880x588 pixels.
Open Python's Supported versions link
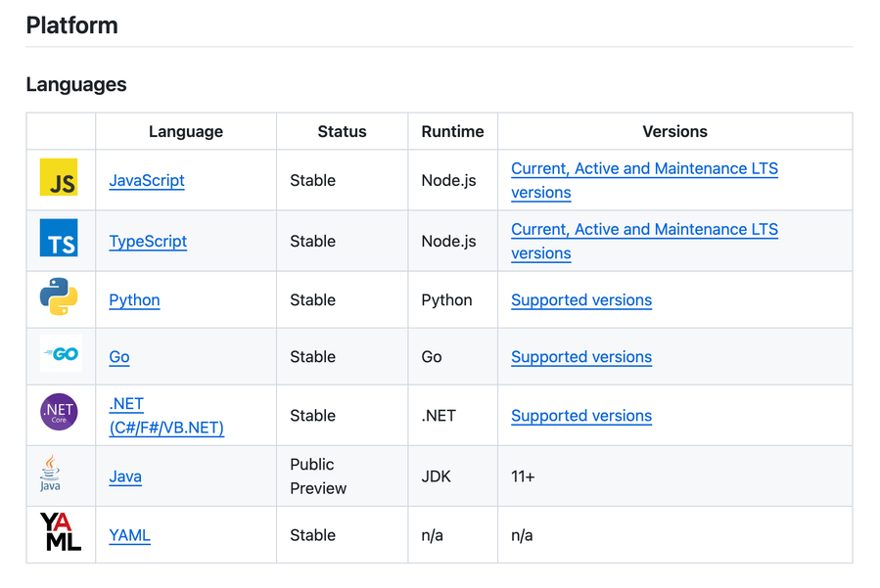pos(581,300)
